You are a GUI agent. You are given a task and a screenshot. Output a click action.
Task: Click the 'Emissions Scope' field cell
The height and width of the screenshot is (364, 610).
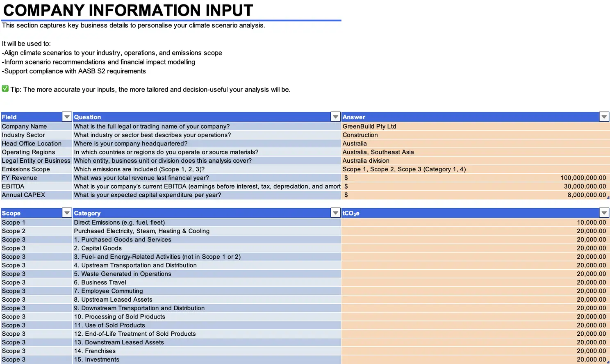pyautogui.click(x=36, y=169)
